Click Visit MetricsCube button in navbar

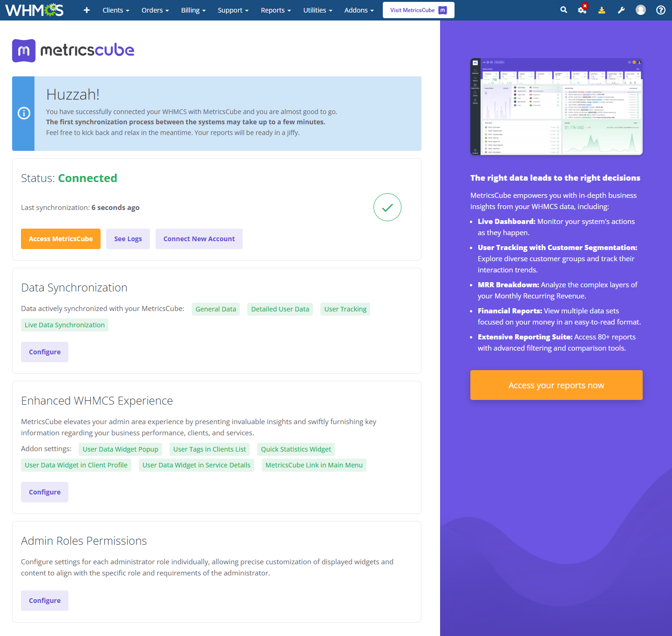click(x=419, y=10)
